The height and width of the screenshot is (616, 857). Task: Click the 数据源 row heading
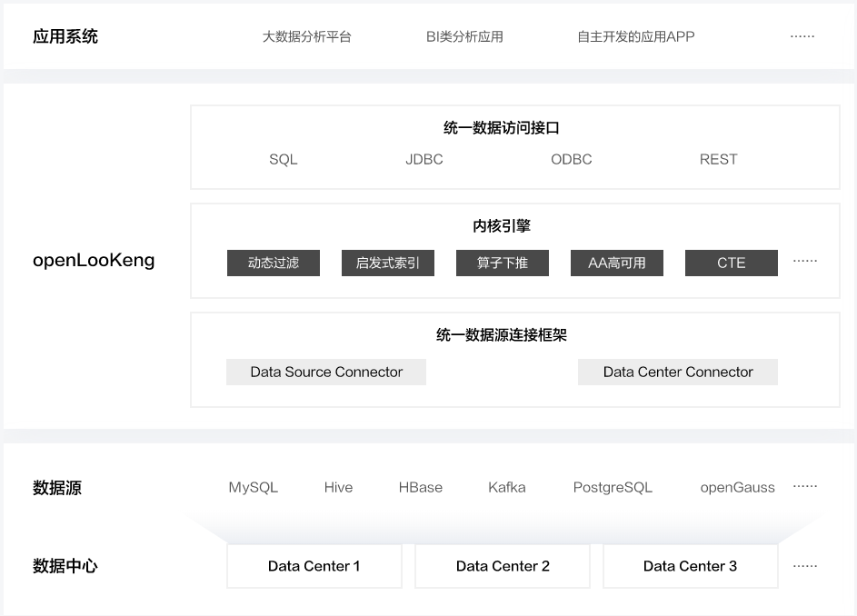57,488
